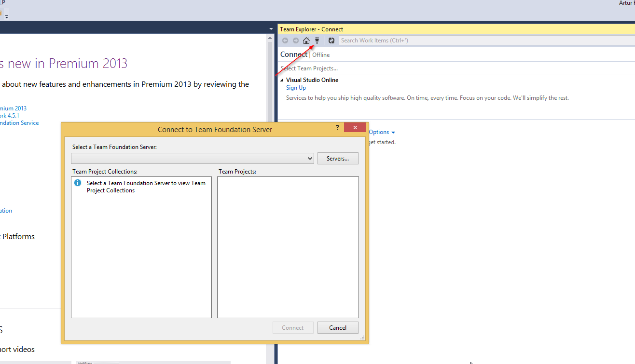
Task: Click the Connect to Team Projects plug icon
Action: (317, 40)
